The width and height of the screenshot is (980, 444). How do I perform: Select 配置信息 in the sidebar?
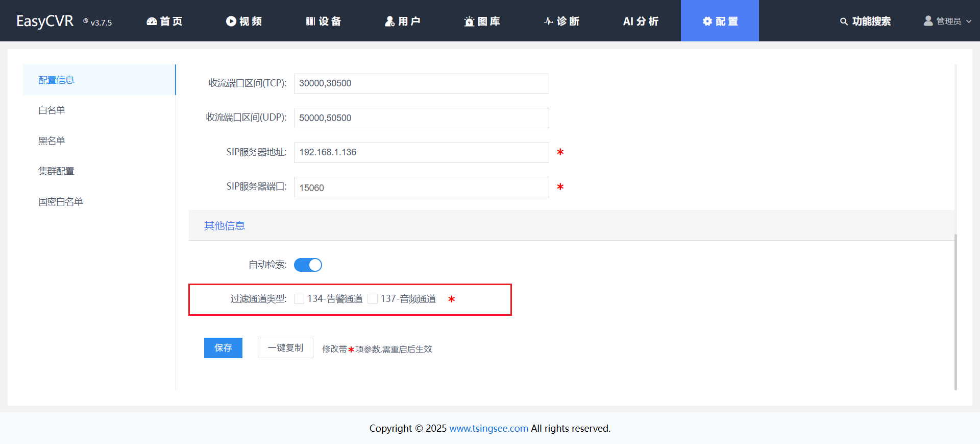pos(100,80)
